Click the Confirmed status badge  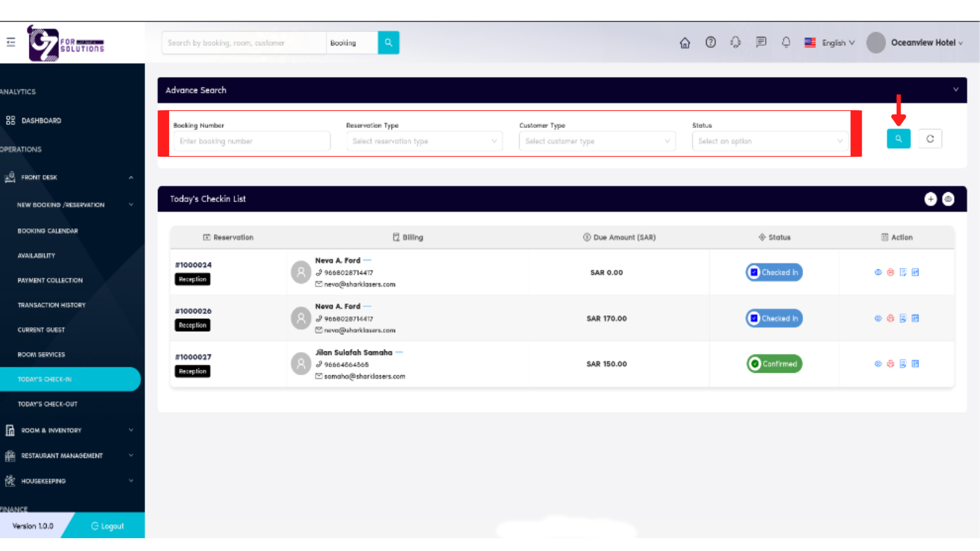click(x=774, y=364)
